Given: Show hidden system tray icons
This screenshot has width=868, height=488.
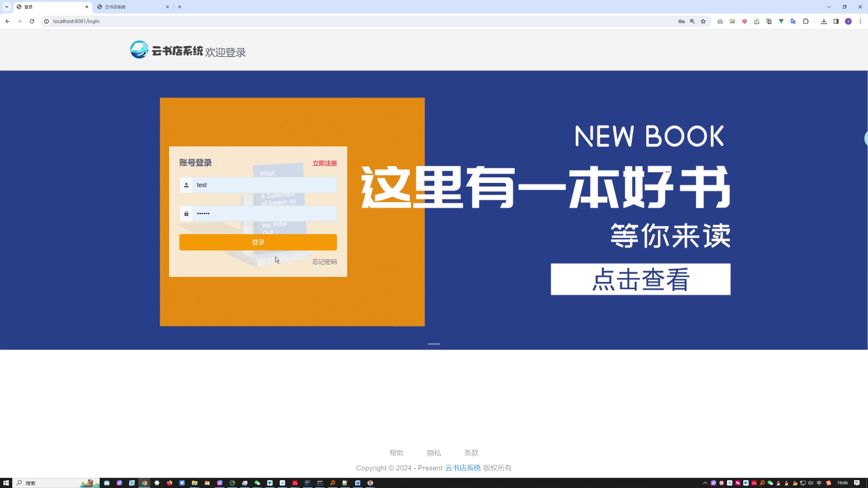Looking at the screenshot, I should 705,483.
